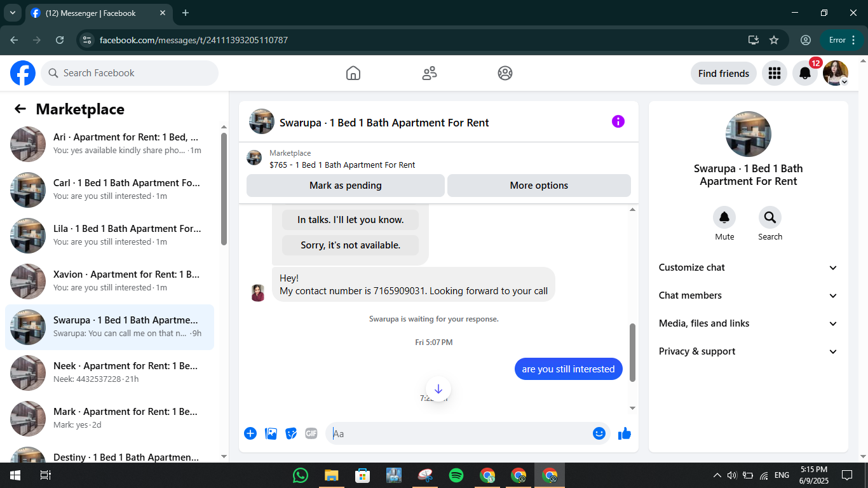868x488 pixels.
Task: Mute this conversation using the bell icon
Action: (724, 218)
